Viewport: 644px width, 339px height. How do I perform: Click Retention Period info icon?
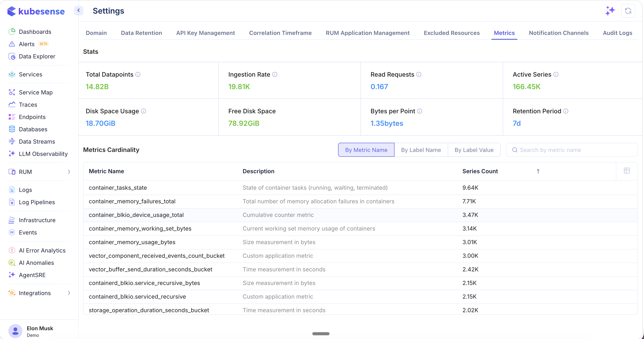(x=566, y=111)
